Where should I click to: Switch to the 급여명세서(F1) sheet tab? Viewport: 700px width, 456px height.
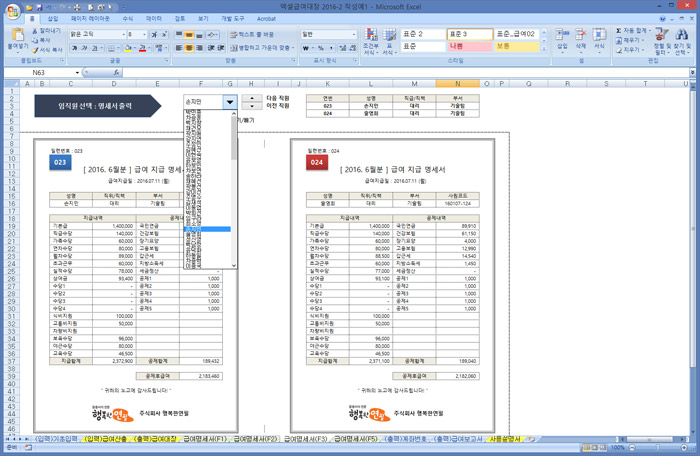point(205,439)
